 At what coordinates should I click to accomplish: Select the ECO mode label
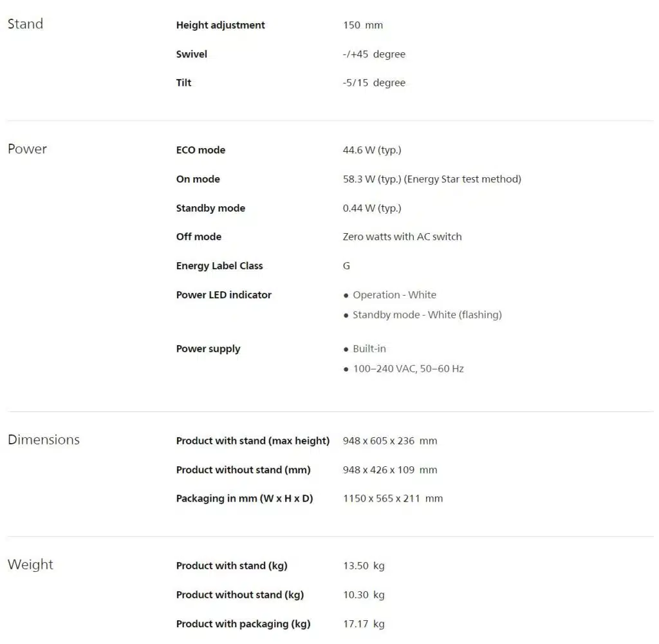coord(200,150)
